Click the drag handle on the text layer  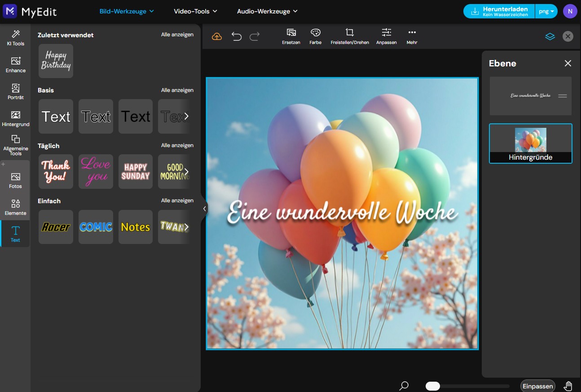coord(563,96)
